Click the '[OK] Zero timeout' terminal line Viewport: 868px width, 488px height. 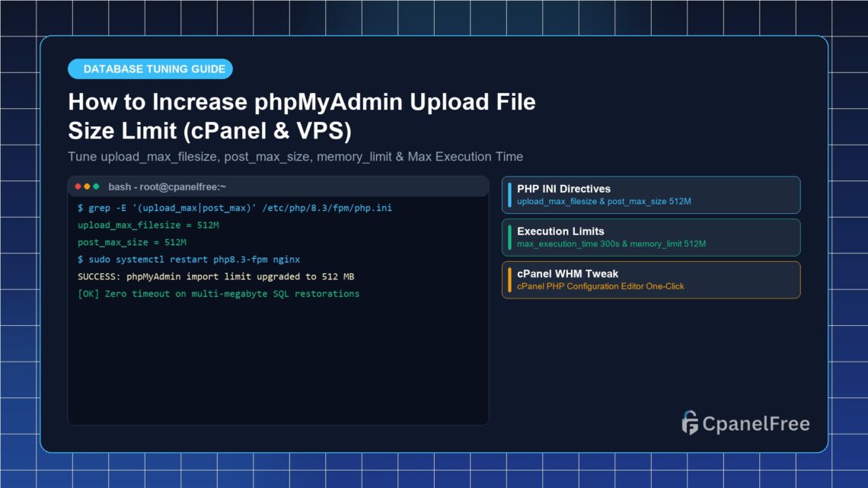tap(219, 294)
